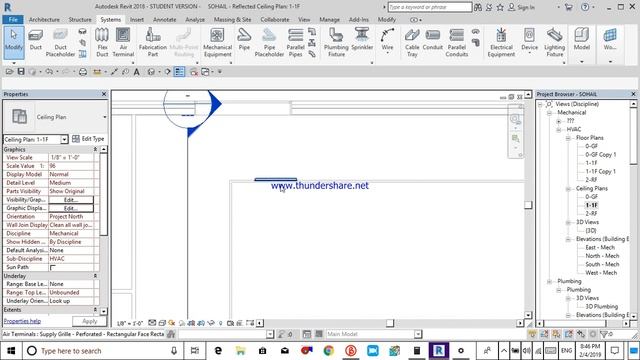Viewport: 640px width, 360px height.
Task: Select the Mechanical Equipment tool
Action: [x=217, y=42]
